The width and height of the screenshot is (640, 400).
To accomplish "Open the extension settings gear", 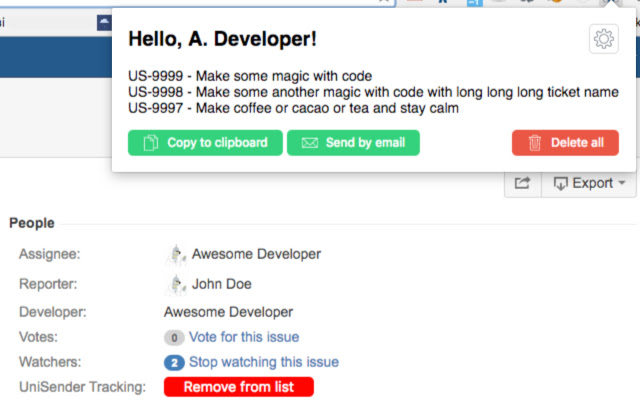I will coord(603,39).
